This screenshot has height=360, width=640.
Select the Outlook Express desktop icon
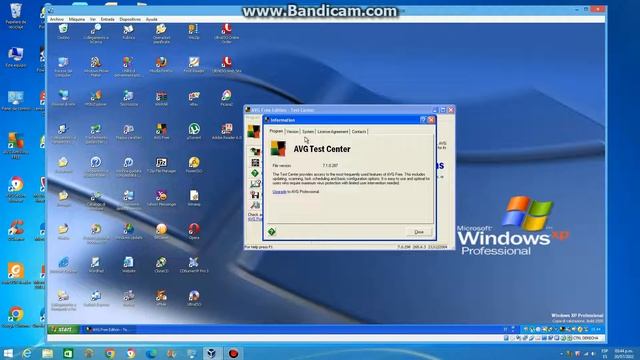pos(96,298)
